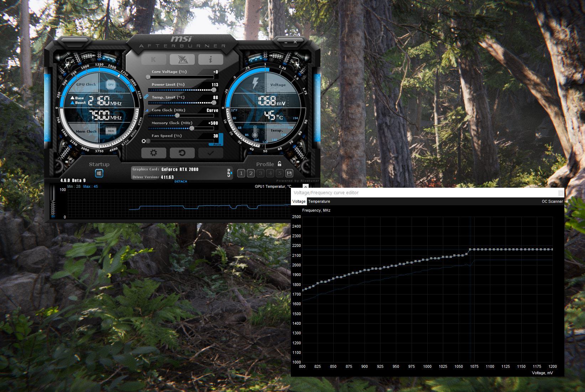Click the thermometer icon on the temperature gauge

click(x=255, y=132)
